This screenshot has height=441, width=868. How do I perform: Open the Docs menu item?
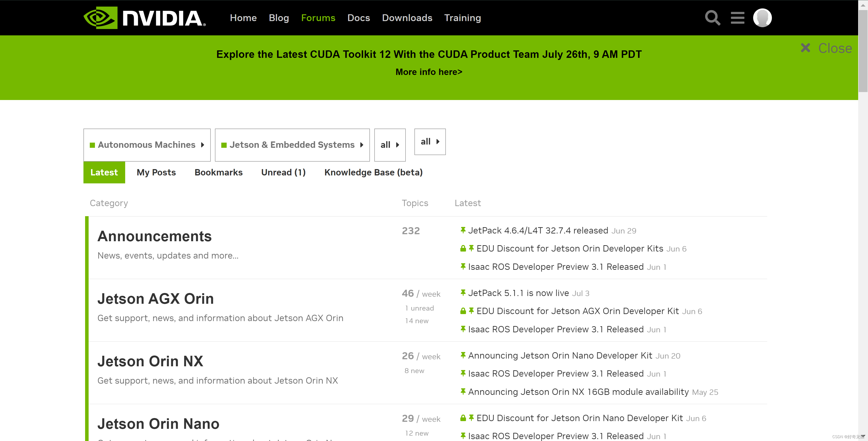point(359,18)
